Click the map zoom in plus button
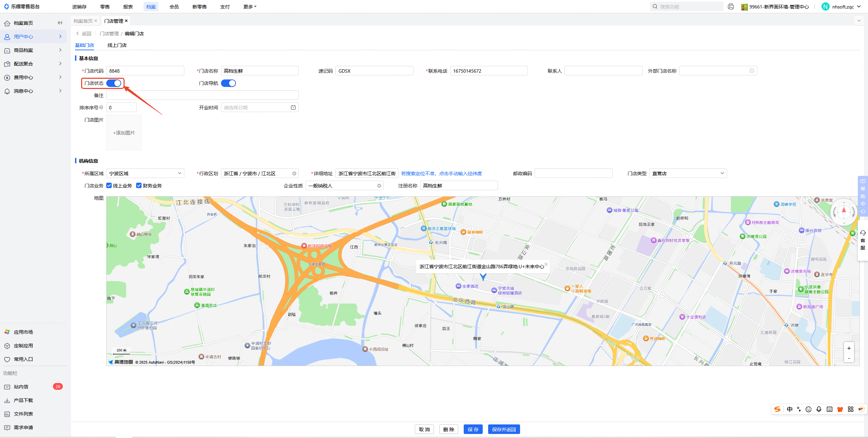 (849, 348)
